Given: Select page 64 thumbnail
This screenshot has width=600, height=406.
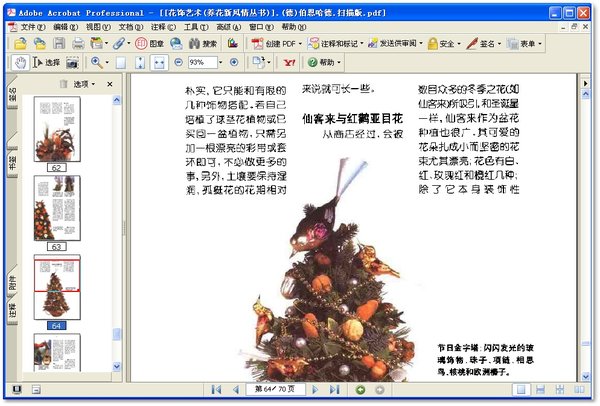Looking at the screenshot, I should point(57,287).
